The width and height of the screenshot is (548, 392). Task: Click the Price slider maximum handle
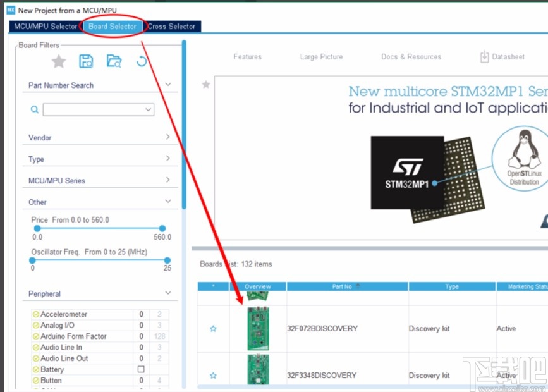pyautogui.click(x=162, y=228)
